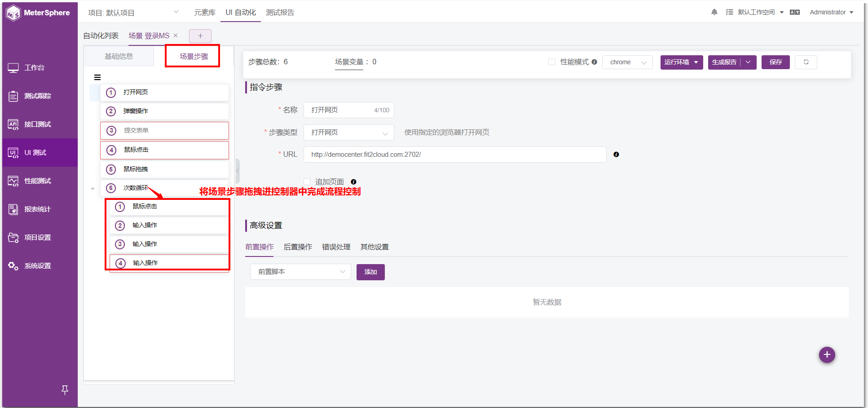The height and width of the screenshot is (411, 868).
Task: Tick the 追加页面 checkbox
Action: click(307, 182)
